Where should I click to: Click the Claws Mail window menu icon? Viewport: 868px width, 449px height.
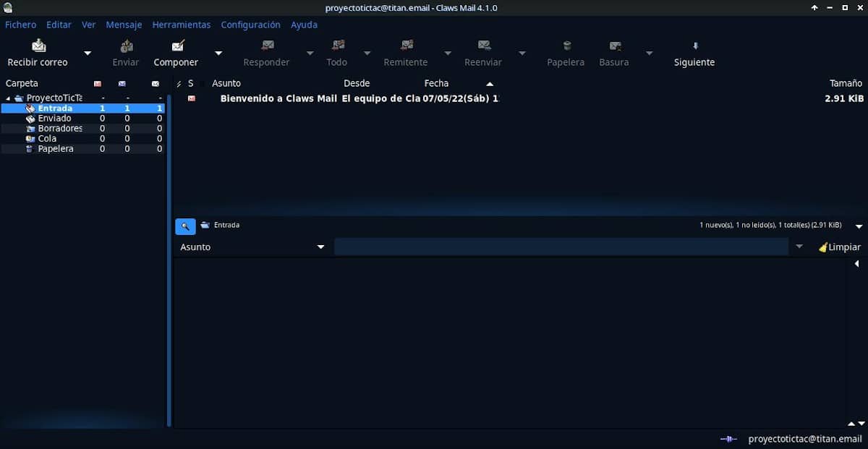[x=7, y=8]
